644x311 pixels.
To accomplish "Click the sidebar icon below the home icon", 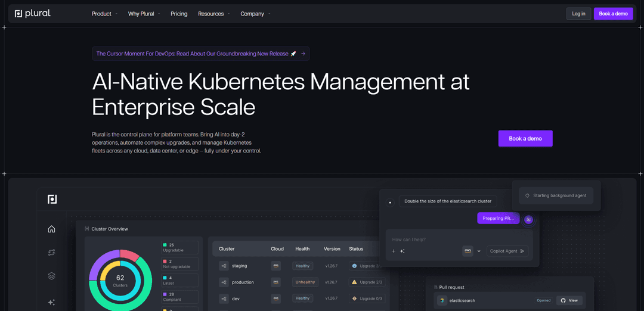I will [x=51, y=253].
